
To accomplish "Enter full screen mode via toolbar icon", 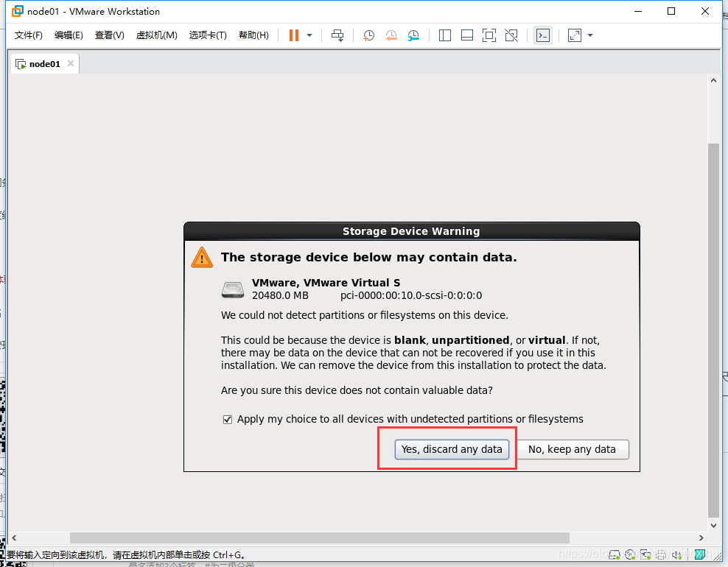I will 489,35.
